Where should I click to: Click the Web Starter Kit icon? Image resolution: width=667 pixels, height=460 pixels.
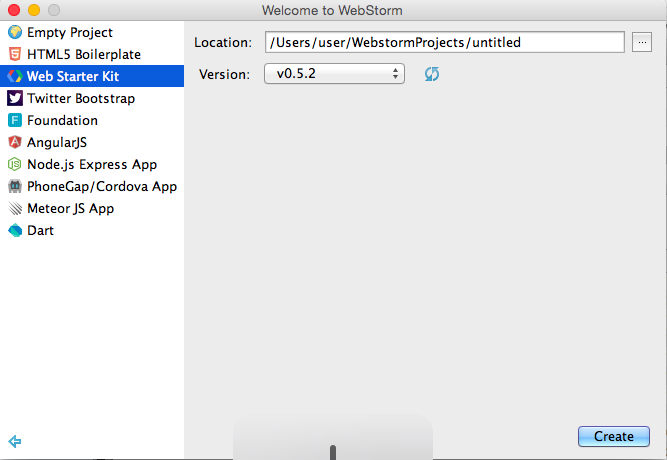coord(15,76)
